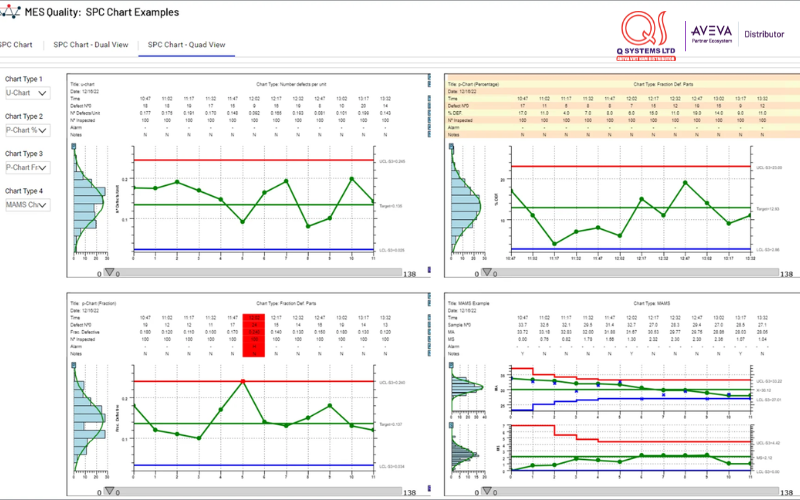Click the p-Chart (Fraction) histogram
Screen dimensions: 800x500
pos(89,419)
